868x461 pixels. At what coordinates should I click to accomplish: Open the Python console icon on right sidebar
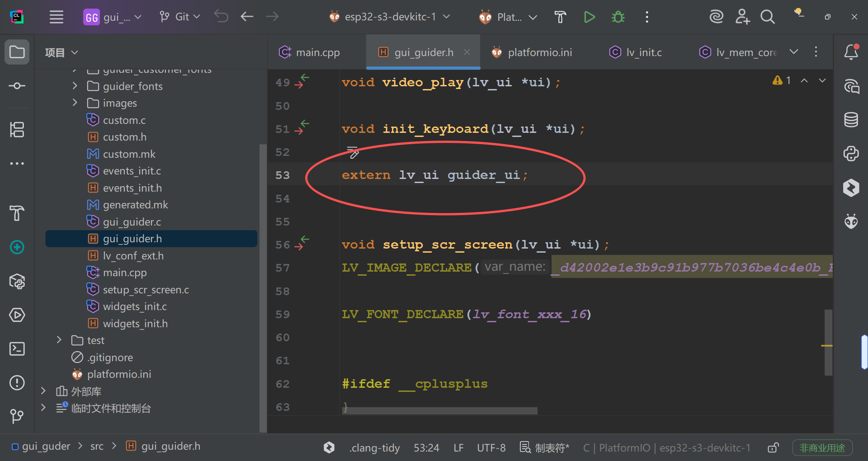[x=851, y=154]
